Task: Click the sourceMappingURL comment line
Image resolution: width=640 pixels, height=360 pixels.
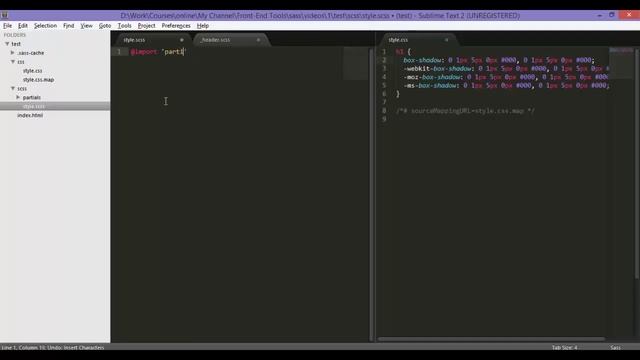Action: 465,111
